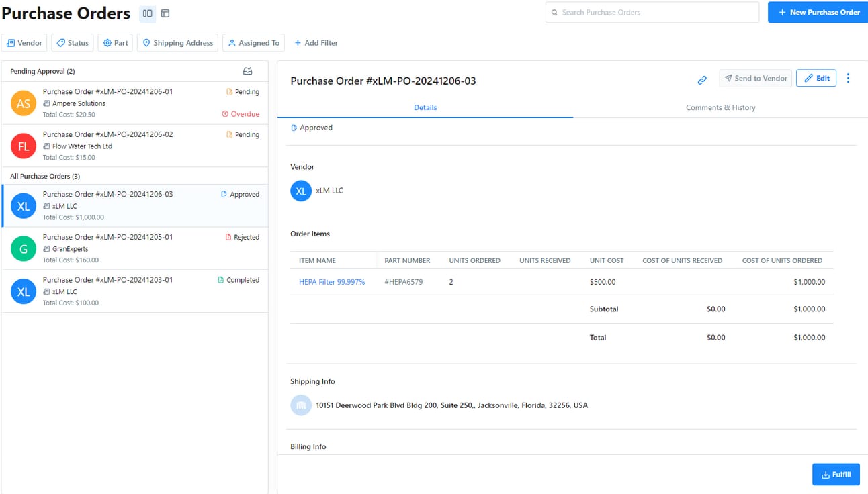The image size is (868, 494).
Task: Click the Deerwood Park Blvd shipping address
Action: tap(451, 405)
